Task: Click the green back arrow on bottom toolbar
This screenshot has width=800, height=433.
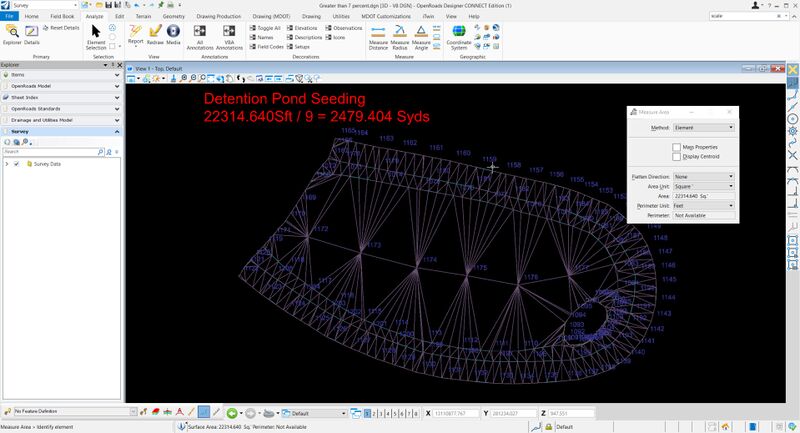Action: coord(232,413)
